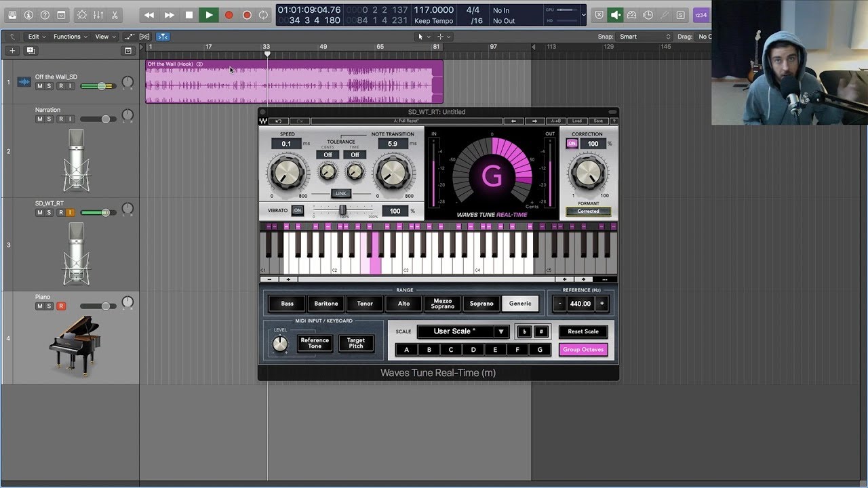Open the View menu in tracks area
Viewport: 868px width, 488px height.
104,37
